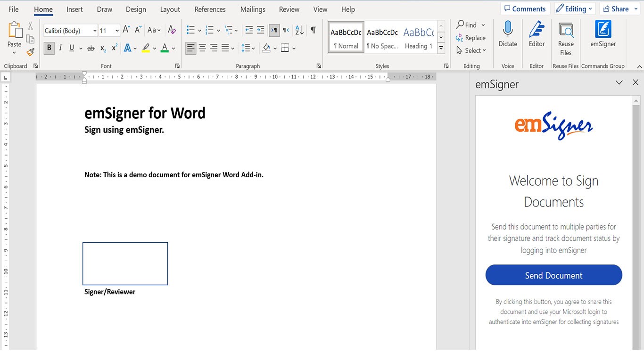Image resolution: width=644 pixels, height=362 pixels.
Task: Switch to the Insert tab
Action: [x=74, y=9]
